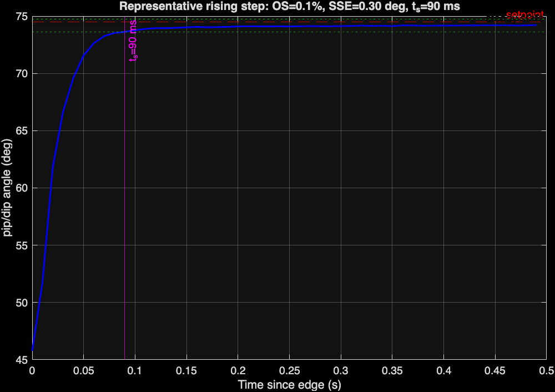555x392 pixels.
Task: Click y-axis tick label 60
Action: coord(22,188)
